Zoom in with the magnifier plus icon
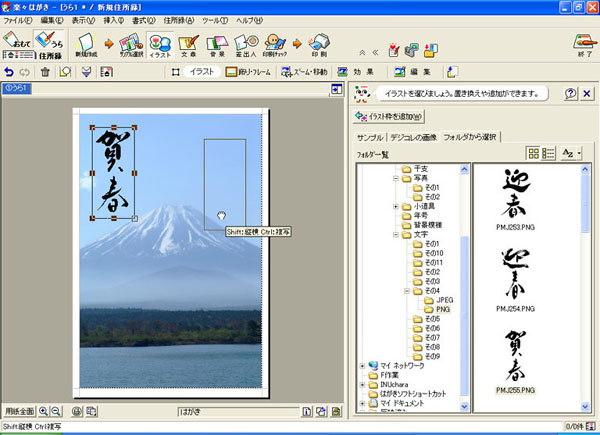The height and width of the screenshot is (435, 600). pyautogui.click(x=43, y=411)
